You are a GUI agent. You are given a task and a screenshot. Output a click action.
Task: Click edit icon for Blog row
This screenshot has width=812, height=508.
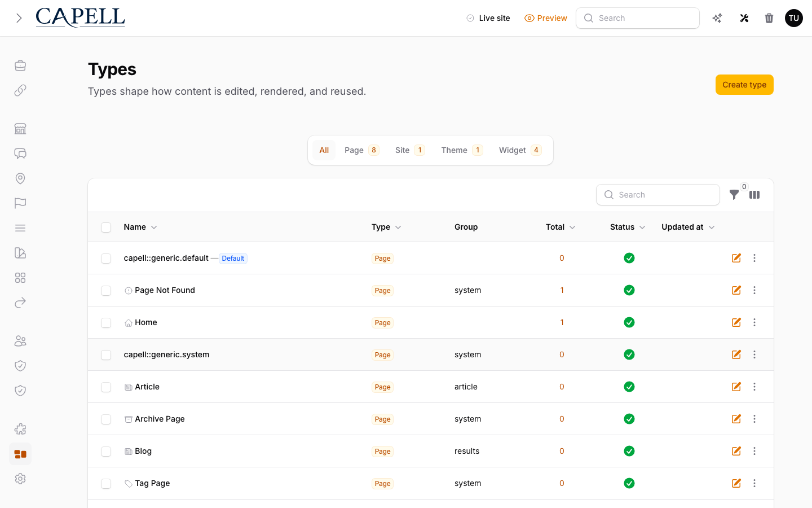coord(736,451)
